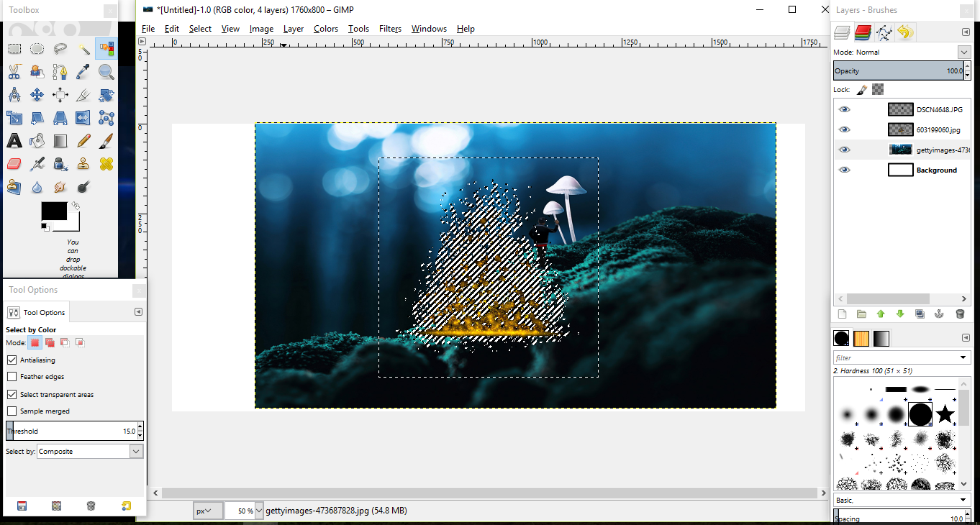Save tool options preset button
The width and height of the screenshot is (980, 525).
coord(22,506)
